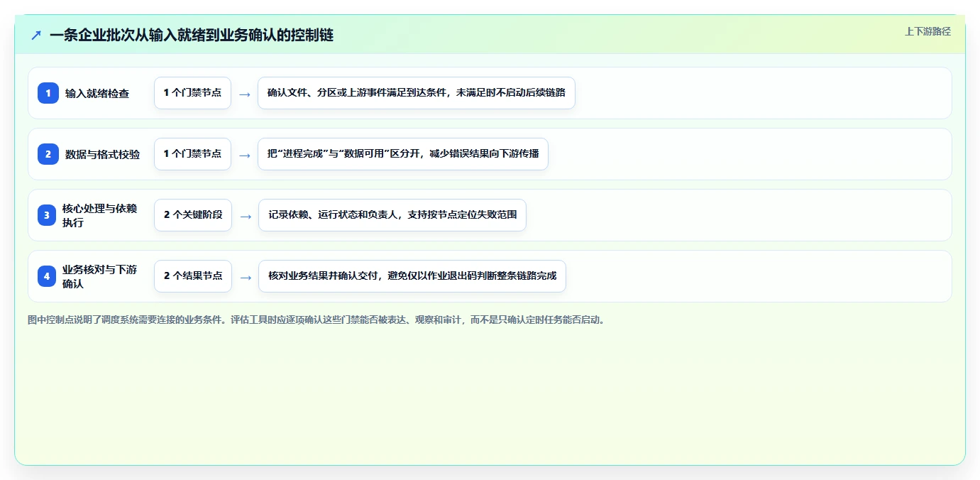Viewport: 980px width, 480px height.
Task: Select the 核心处理与依赖执行 step title
Action: 99,215
